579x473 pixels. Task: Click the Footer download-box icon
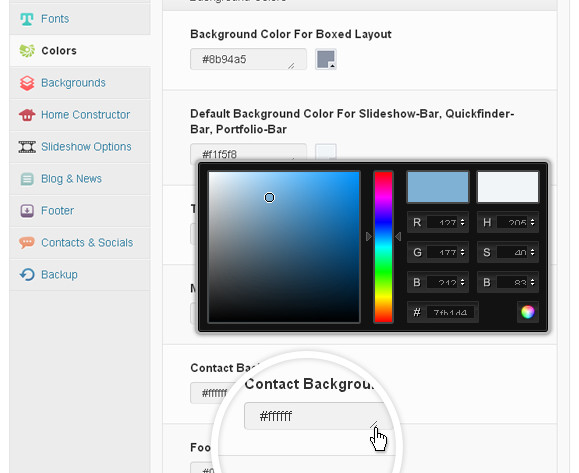point(27,211)
